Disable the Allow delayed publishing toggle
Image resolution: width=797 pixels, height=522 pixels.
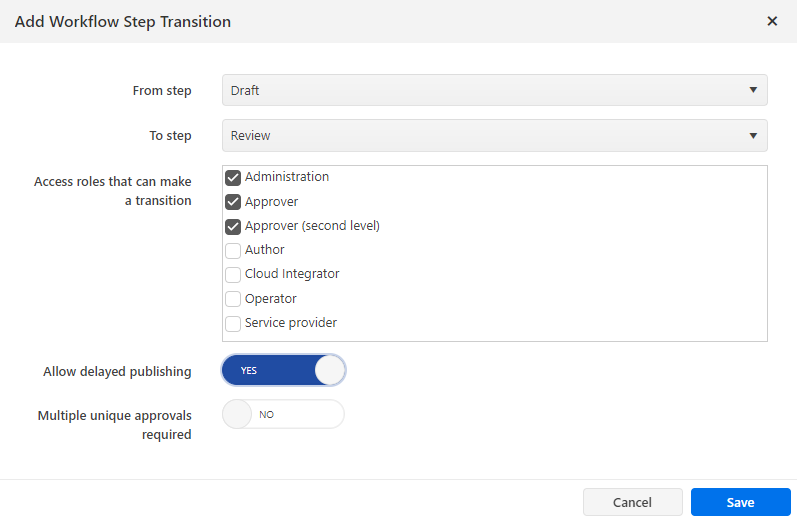(x=284, y=370)
